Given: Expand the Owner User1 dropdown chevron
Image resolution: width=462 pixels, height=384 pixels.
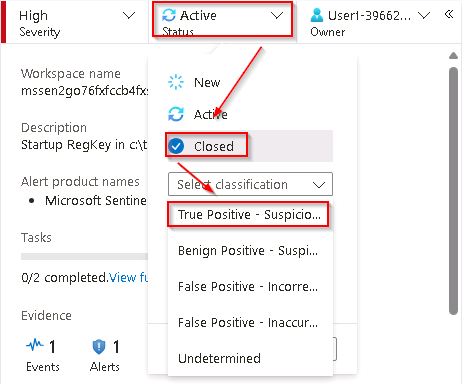Looking at the screenshot, I should (x=424, y=15).
